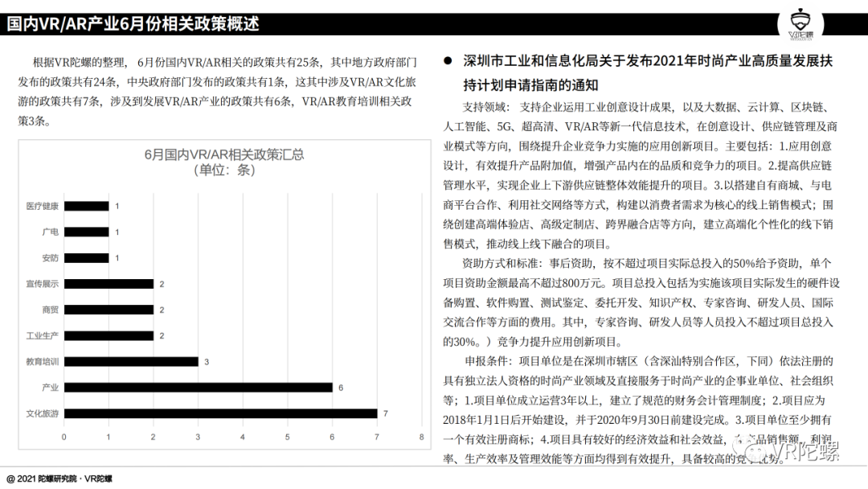Select the heading line 持计划申请指南的通知
This screenshot has height=489, width=868.
[x=531, y=85]
